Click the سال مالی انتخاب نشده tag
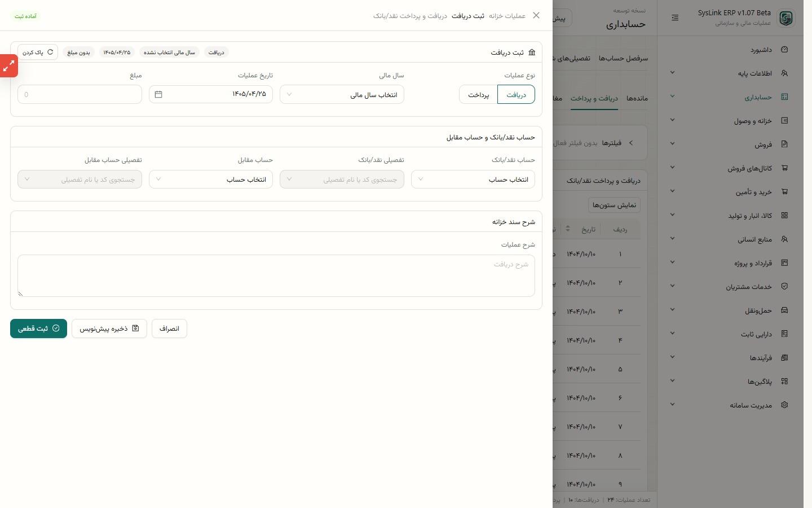This screenshot has width=812, height=508. (169, 52)
